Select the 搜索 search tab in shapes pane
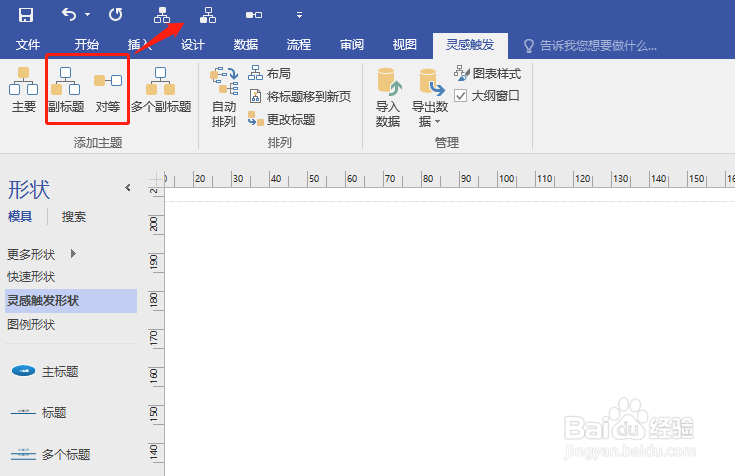The height and width of the screenshot is (476, 735). coord(74,217)
